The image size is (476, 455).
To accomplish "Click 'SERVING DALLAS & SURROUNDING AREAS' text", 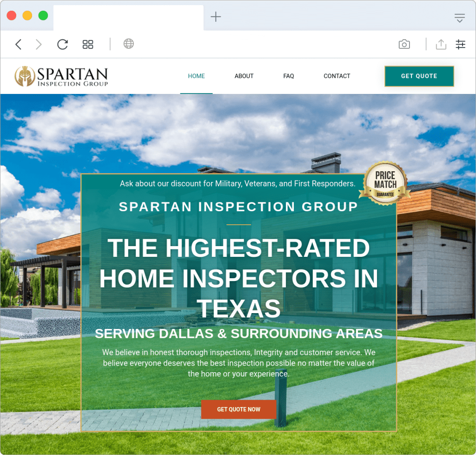I will 238,334.
